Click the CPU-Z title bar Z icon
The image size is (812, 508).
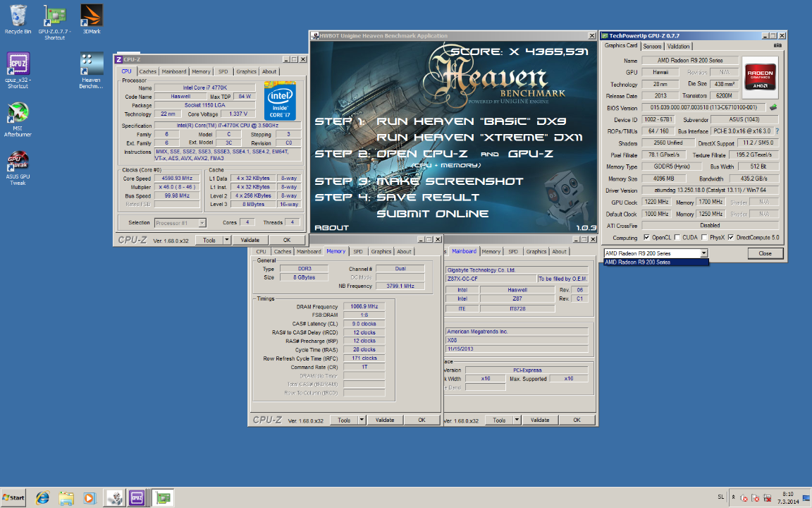[x=118, y=59]
